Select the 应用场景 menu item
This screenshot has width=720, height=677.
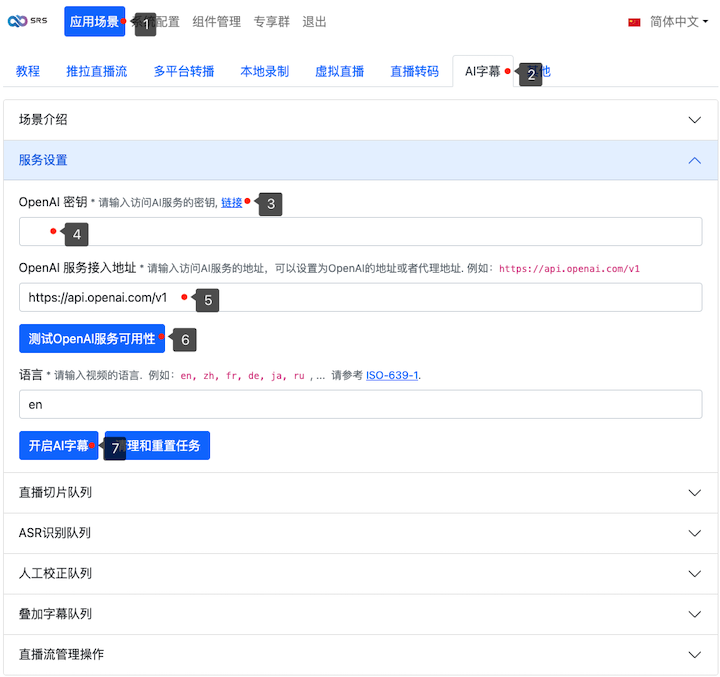[x=94, y=22]
